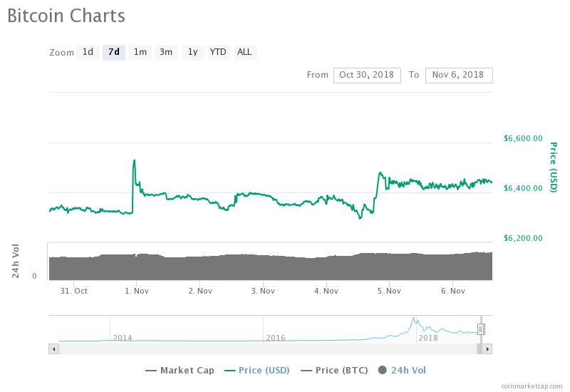Click the 2016 navigator label
This screenshot has height=392, width=570.
coord(276,338)
